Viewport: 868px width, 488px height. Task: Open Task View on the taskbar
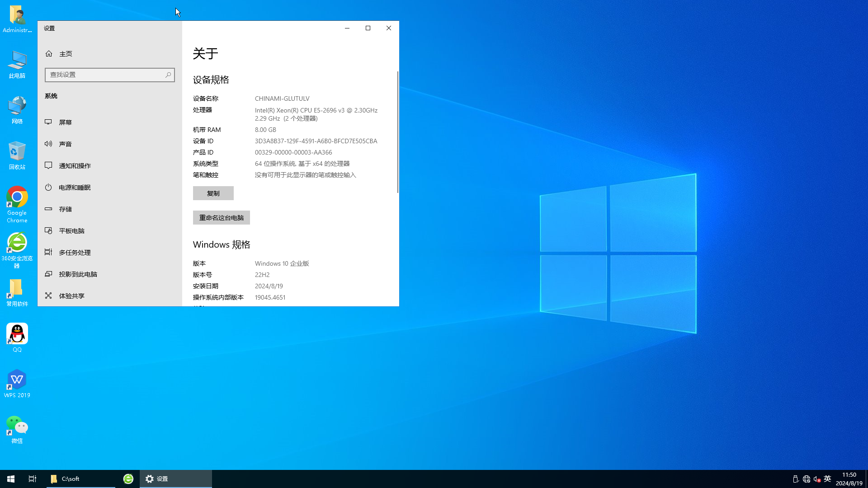(33, 479)
